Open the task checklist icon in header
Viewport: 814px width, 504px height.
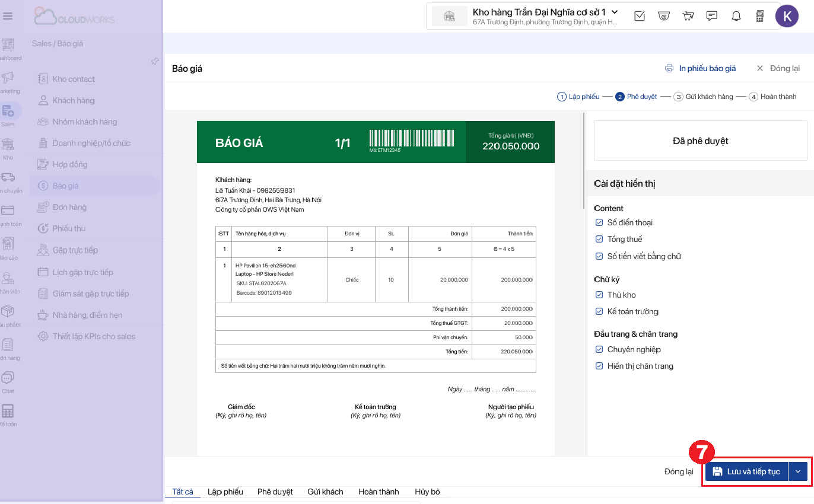[x=640, y=16]
